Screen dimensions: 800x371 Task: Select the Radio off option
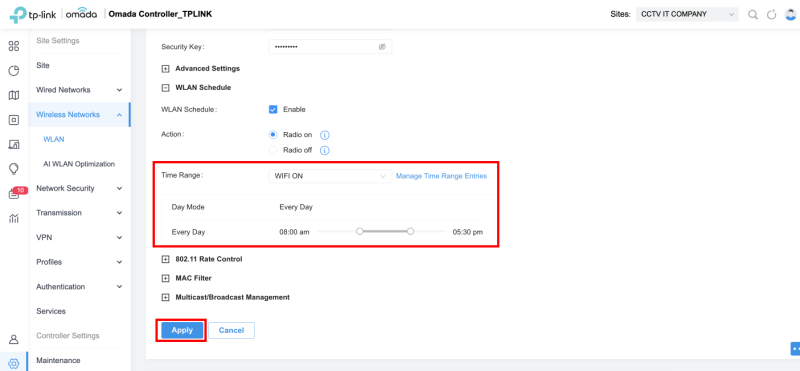tap(273, 150)
